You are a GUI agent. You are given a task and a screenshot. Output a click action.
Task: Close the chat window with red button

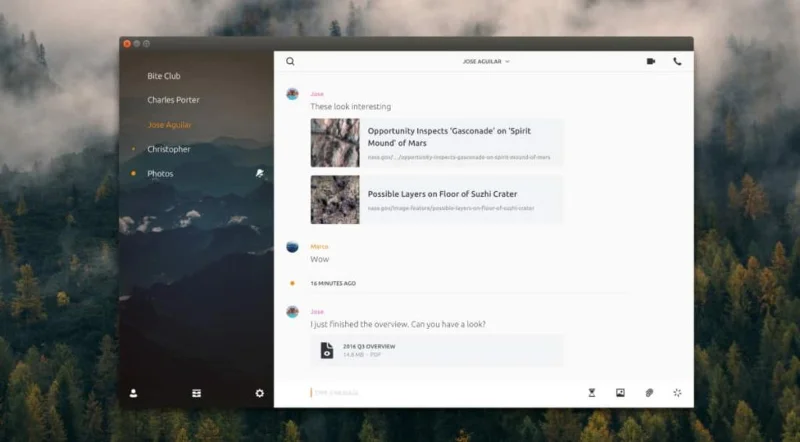[127, 44]
